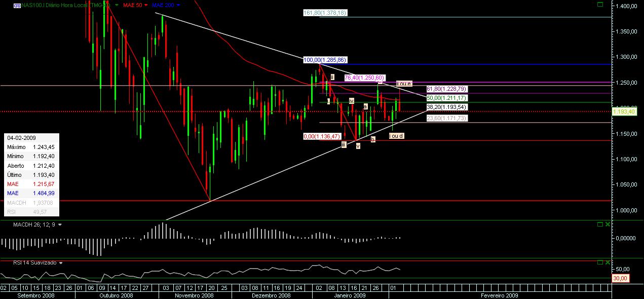Click the Aberto value 1.212,40
The image size is (644, 299).
(43, 165)
